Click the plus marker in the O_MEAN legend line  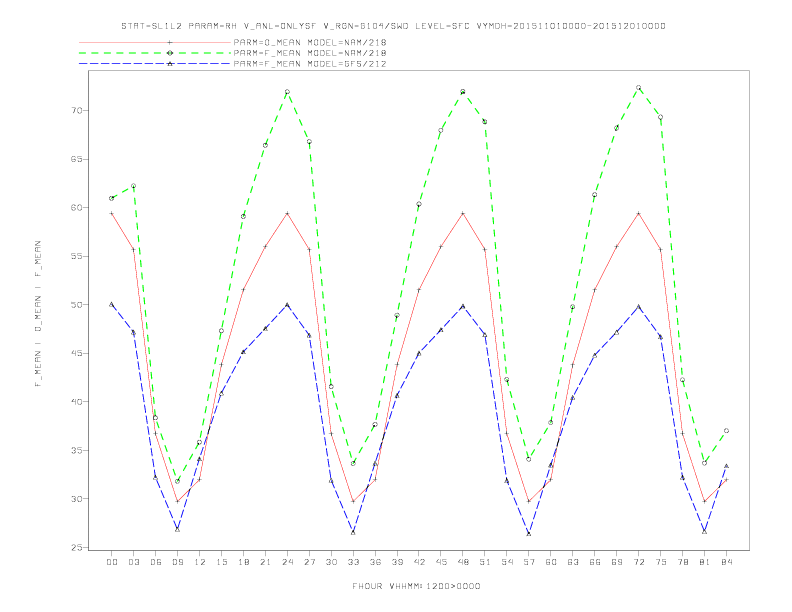[170, 42]
